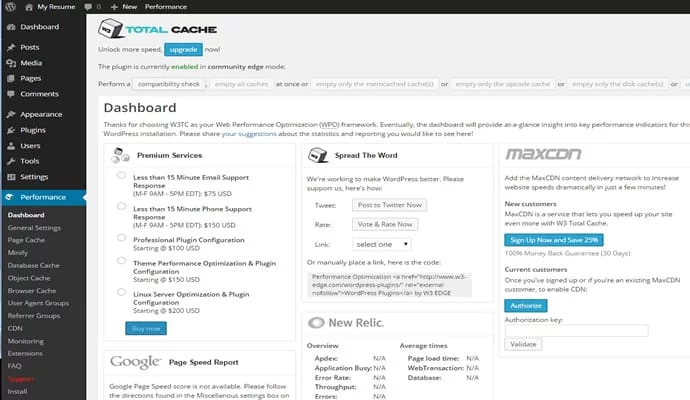Open the My Resume home icon

(29, 7)
